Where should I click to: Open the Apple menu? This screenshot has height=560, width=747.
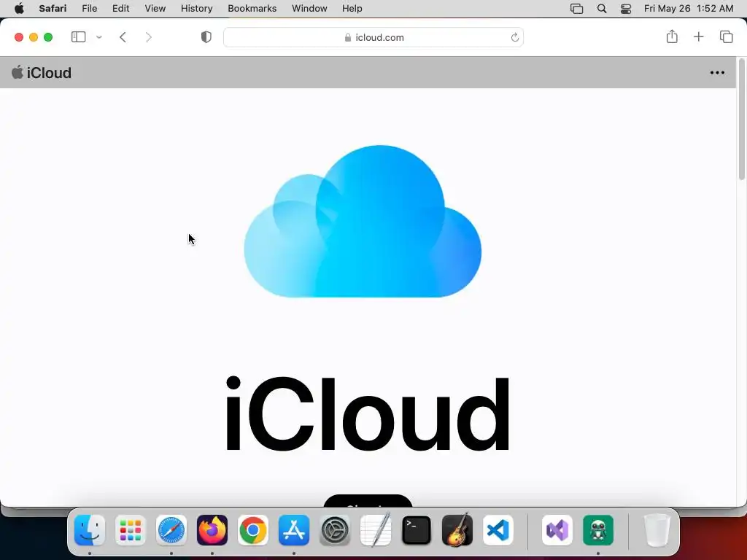tap(19, 9)
